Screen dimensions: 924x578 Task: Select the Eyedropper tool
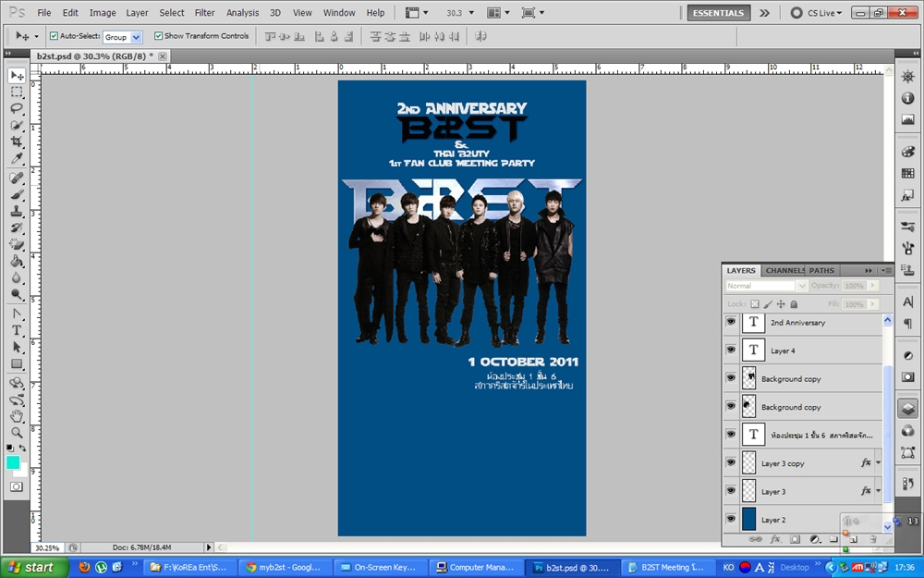[17, 158]
